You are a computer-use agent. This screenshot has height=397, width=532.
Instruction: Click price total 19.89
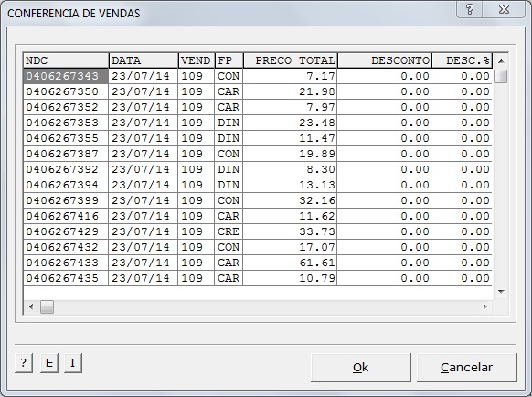tap(290, 154)
